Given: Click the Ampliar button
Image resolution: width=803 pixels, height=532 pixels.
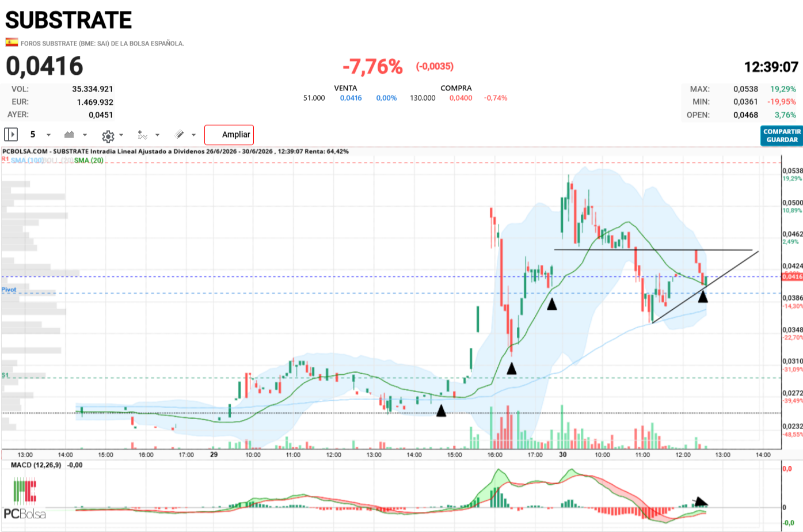Looking at the screenshot, I should [x=229, y=135].
